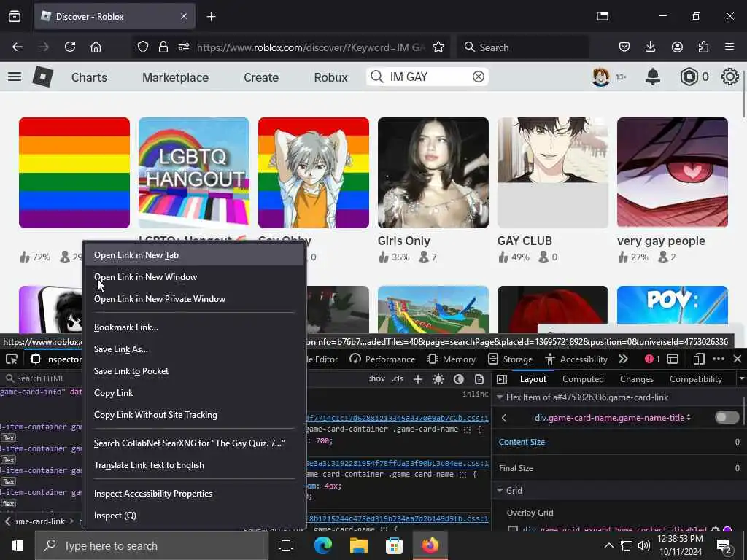Open the Firefox home page icon
This screenshot has width=747, height=560.
(96, 47)
